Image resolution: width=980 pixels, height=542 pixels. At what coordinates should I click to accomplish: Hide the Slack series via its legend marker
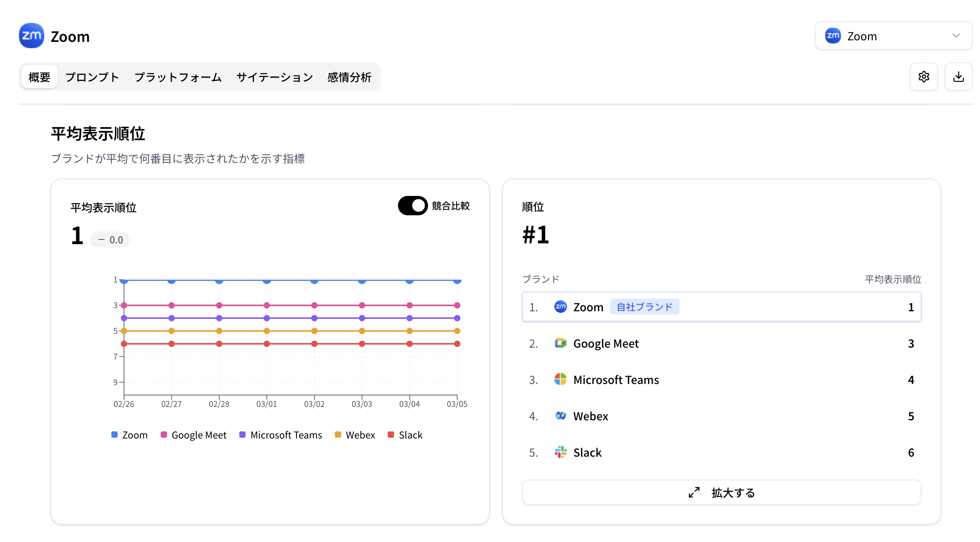tap(390, 435)
